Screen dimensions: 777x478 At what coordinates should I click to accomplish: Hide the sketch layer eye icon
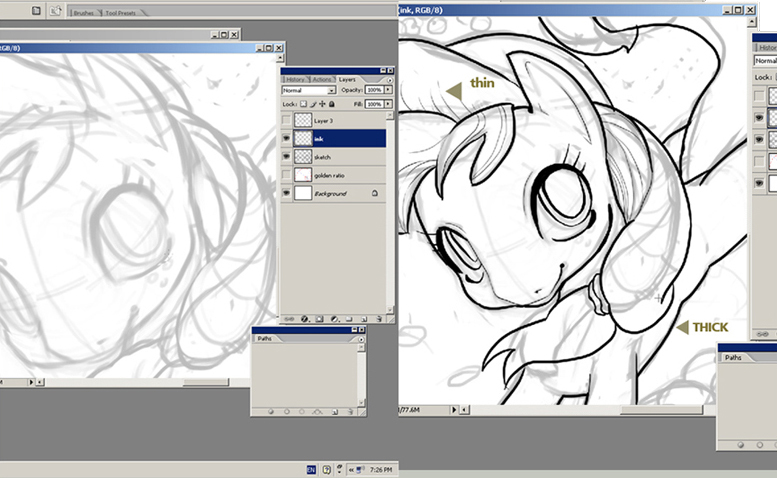click(x=286, y=157)
